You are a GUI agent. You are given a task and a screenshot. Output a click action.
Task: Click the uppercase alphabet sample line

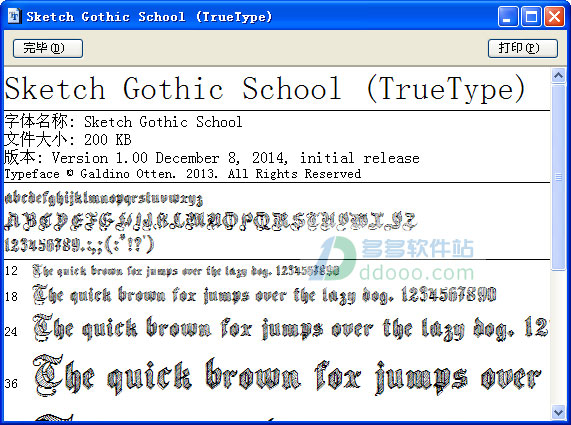point(210,221)
